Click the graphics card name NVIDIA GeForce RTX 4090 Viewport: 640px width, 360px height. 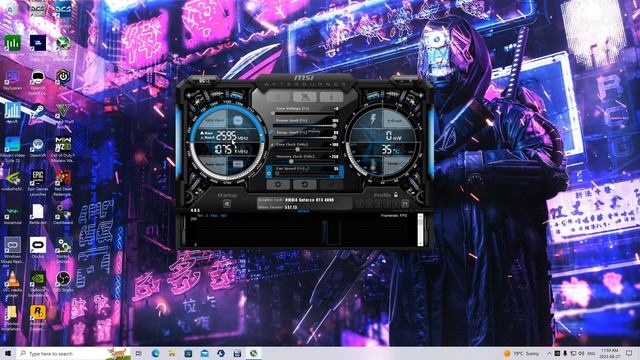[x=309, y=200]
